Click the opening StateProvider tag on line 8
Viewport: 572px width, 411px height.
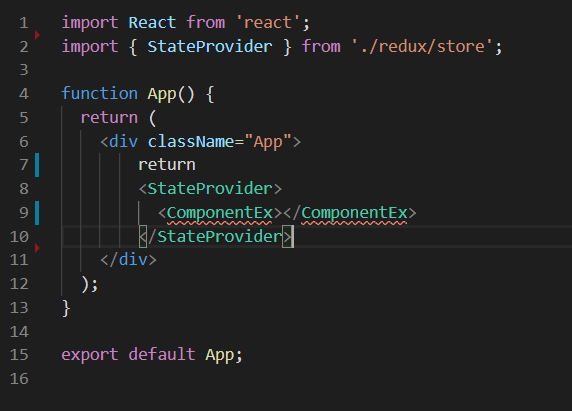click(210, 189)
